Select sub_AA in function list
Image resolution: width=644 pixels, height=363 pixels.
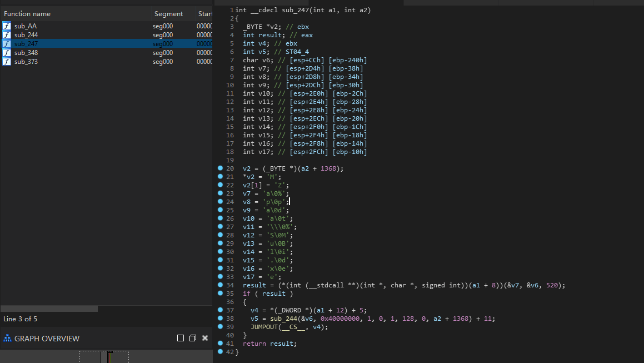(x=26, y=26)
